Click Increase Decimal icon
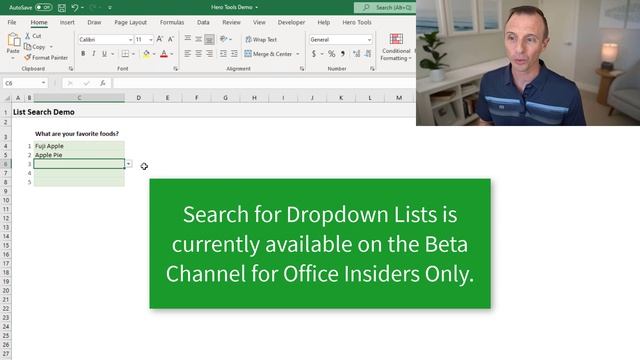This screenshot has width=640, height=360. (x=357, y=53)
